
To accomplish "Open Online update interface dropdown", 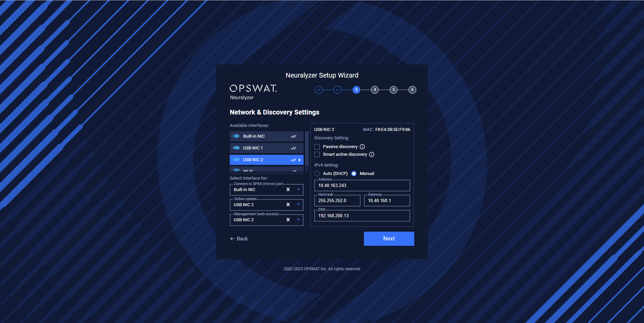I will [x=299, y=205].
